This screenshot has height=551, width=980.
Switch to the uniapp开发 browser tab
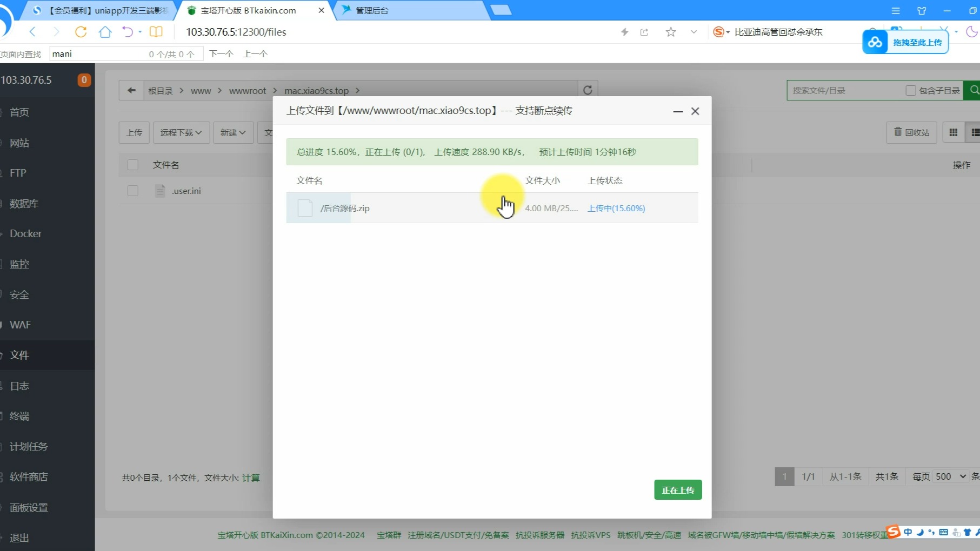[100, 10]
